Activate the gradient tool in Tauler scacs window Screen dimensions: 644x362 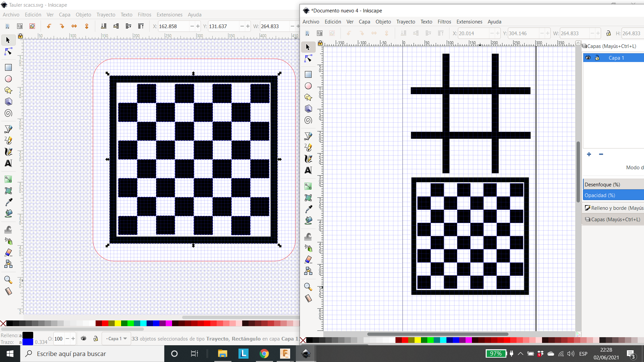pos(8,179)
